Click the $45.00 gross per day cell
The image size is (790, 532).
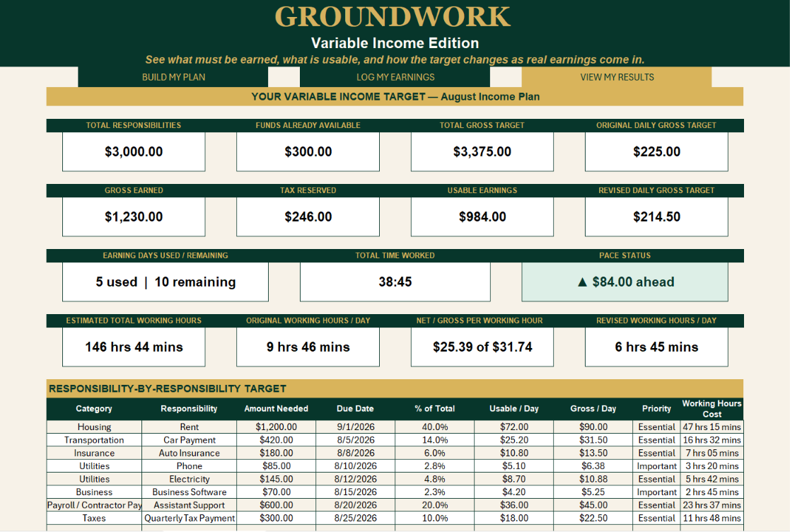(x=593, y=505)
